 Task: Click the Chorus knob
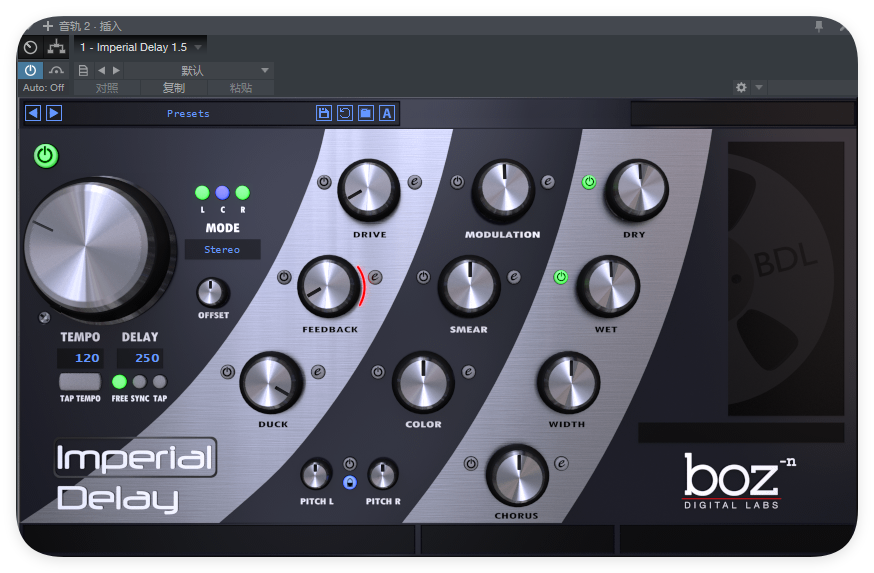click(x=517, y=475)
